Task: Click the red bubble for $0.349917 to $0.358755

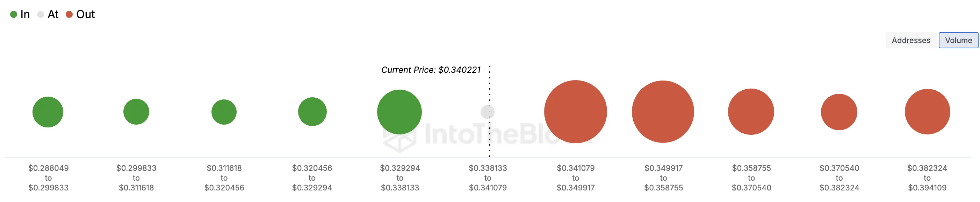Action: (663, 112)
